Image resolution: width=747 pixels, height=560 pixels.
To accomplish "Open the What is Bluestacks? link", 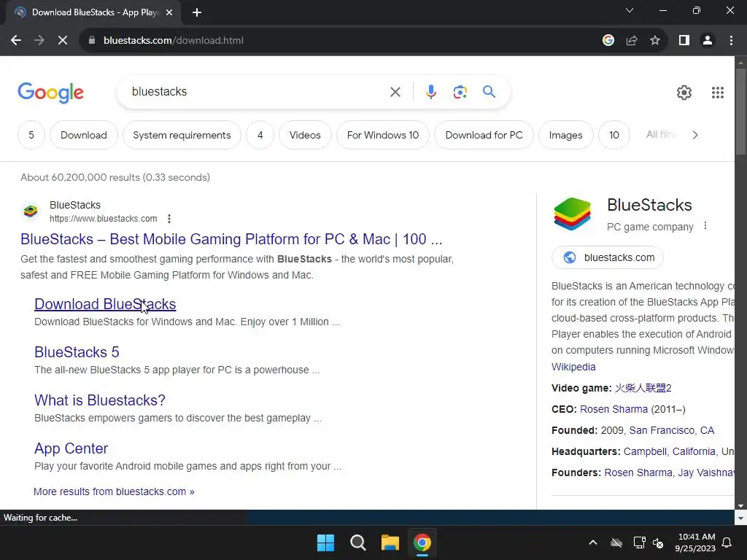I will click(99, 400).
